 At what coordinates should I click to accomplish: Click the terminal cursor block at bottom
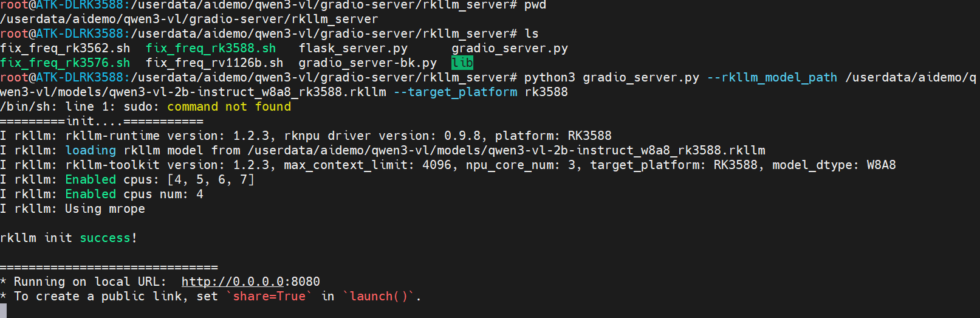(x=3, y=311)
